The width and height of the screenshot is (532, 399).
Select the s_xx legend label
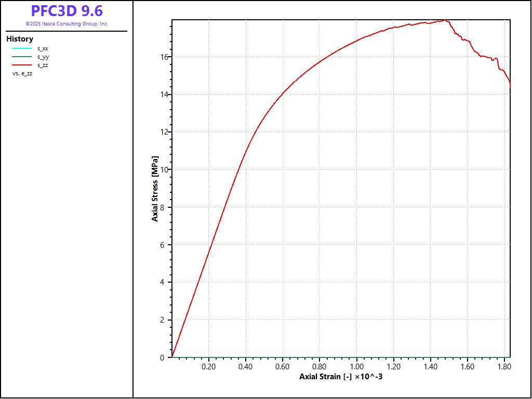click(x=43, y=48)
